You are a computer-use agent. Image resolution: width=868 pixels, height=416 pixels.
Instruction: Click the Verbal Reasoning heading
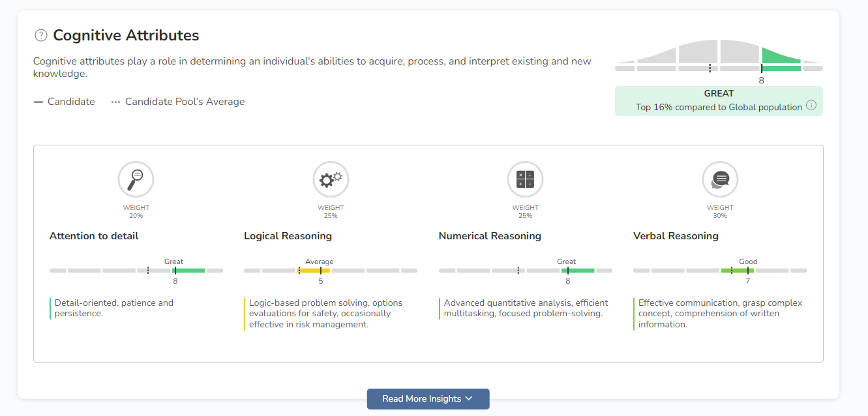tap(676, 236)
